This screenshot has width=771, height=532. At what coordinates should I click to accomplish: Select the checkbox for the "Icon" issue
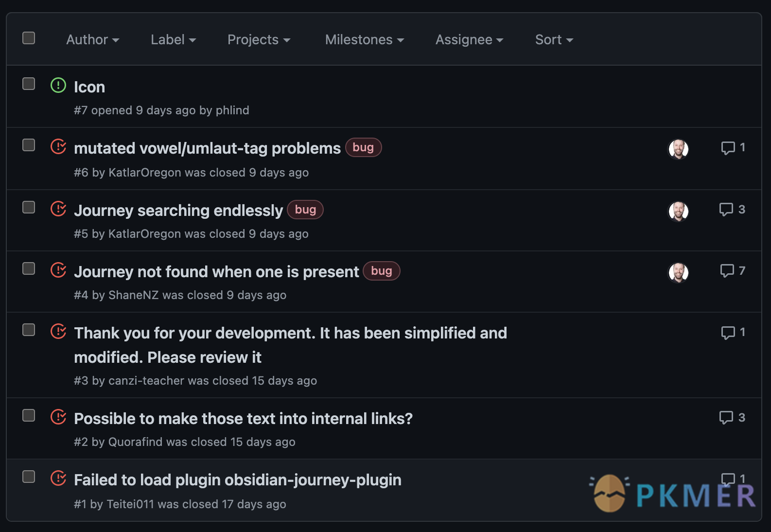(29, 84)
